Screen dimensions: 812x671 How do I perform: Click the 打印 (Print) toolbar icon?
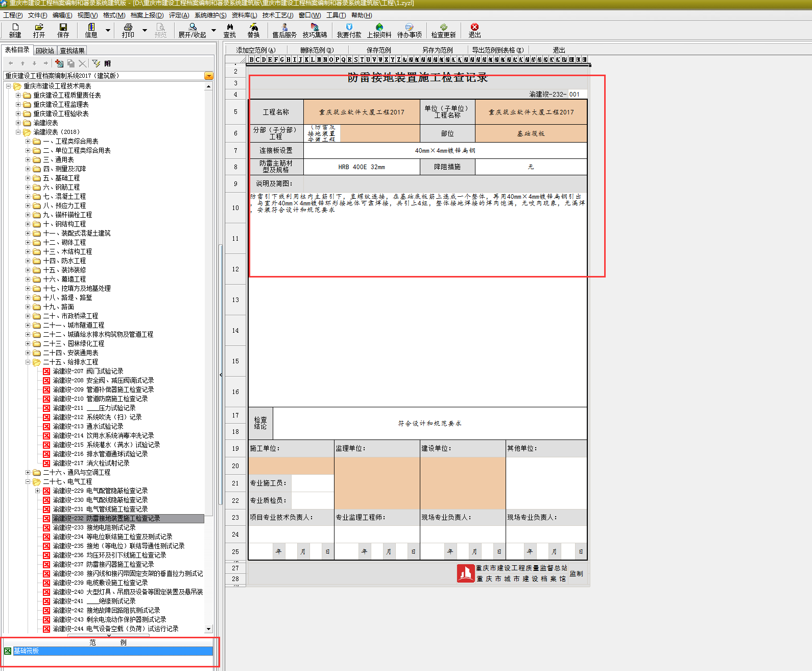coord(128,30)
